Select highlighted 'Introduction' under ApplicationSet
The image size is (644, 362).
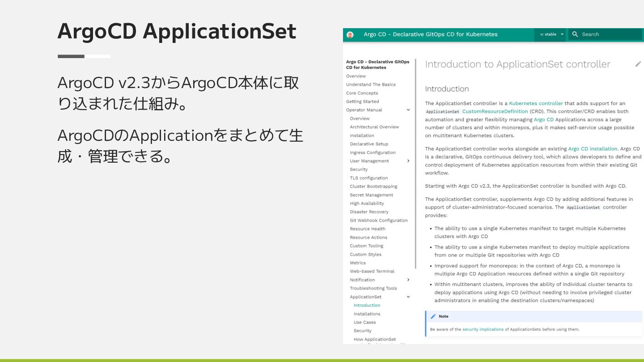[367, 305]
